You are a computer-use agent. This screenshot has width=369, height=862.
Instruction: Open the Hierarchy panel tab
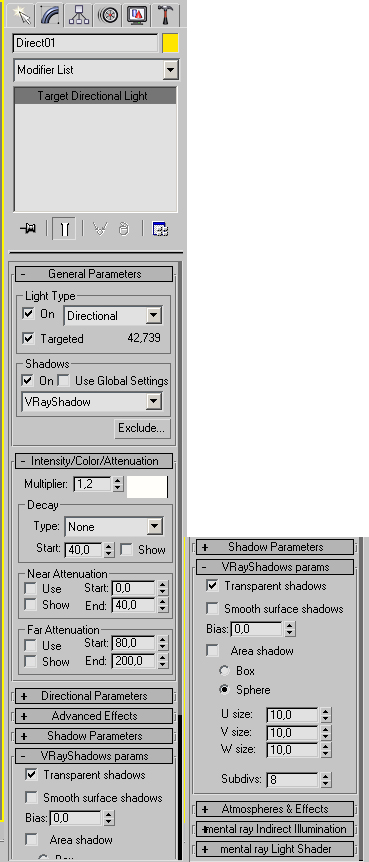79,15
